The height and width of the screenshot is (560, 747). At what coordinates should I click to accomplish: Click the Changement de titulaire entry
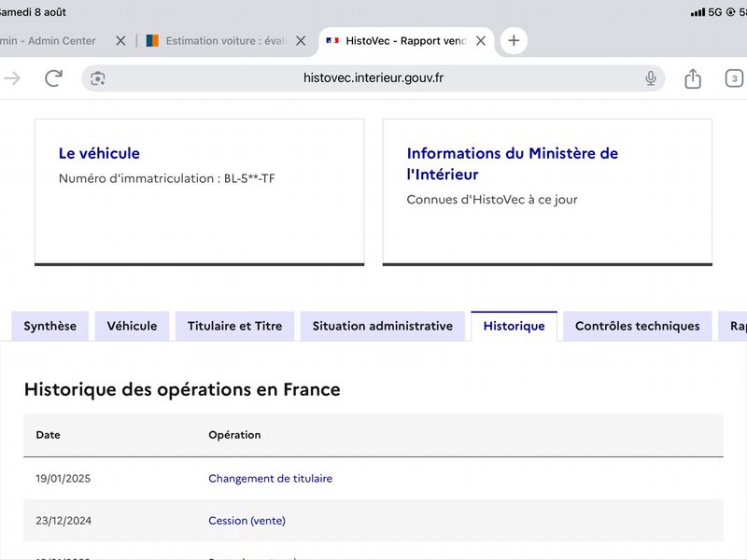point(270,479)
